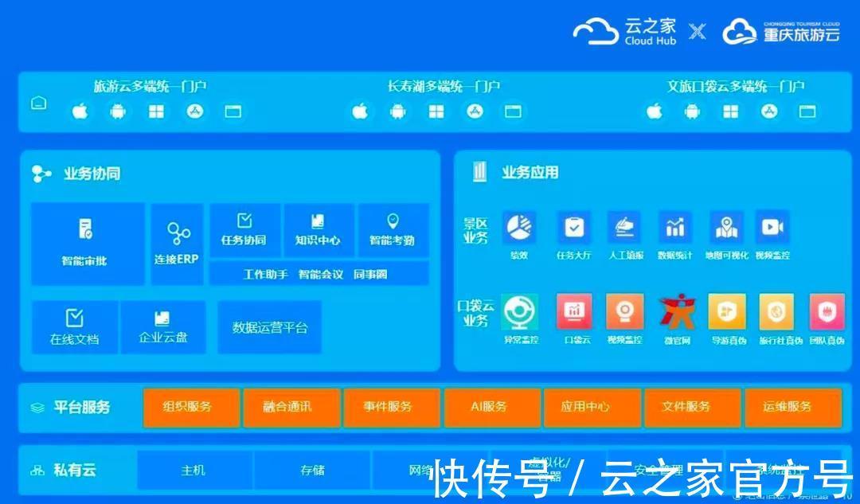Click Windows icon under 长寿湖多端统一门户
The width and height of the screenshot is (860, 504).
point(436,111)
